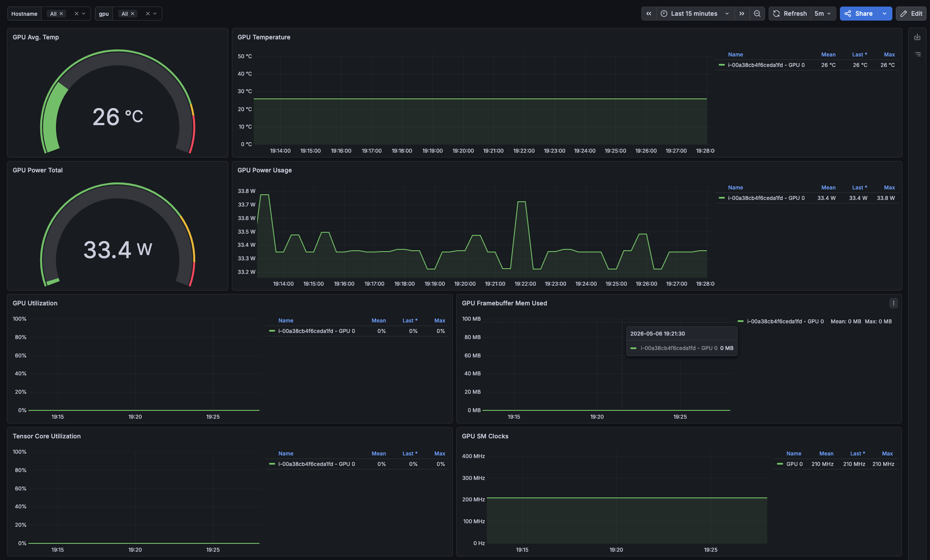Expand the Hostname variable dropdown
Viewport: 930px width, 560px height.
84,14
